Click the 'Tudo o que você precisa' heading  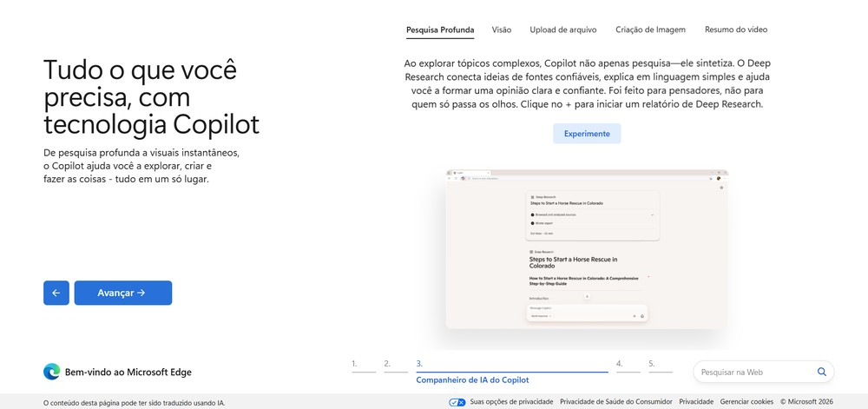tap(151, 97)
